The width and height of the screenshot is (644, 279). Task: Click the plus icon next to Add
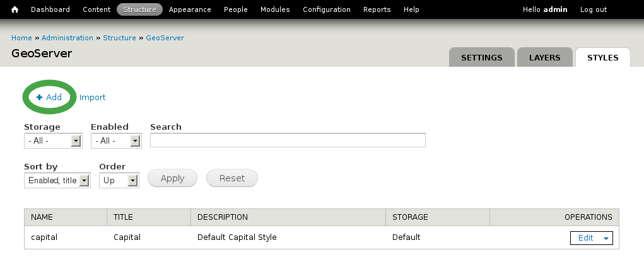click(40, 97)
